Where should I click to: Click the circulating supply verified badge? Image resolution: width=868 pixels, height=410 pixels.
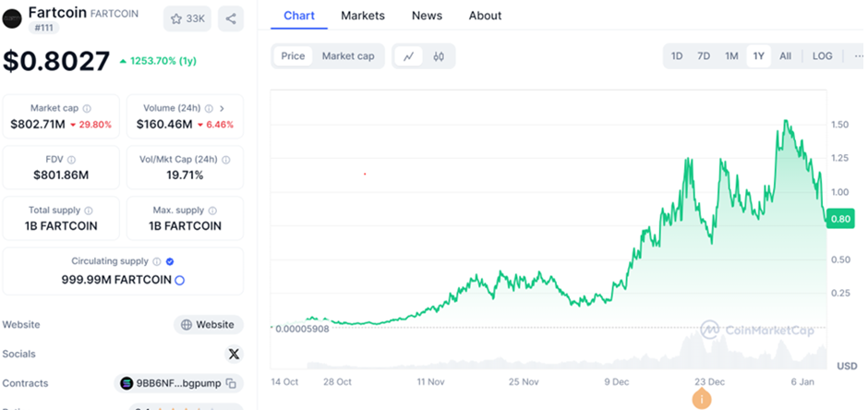point(170,261)
